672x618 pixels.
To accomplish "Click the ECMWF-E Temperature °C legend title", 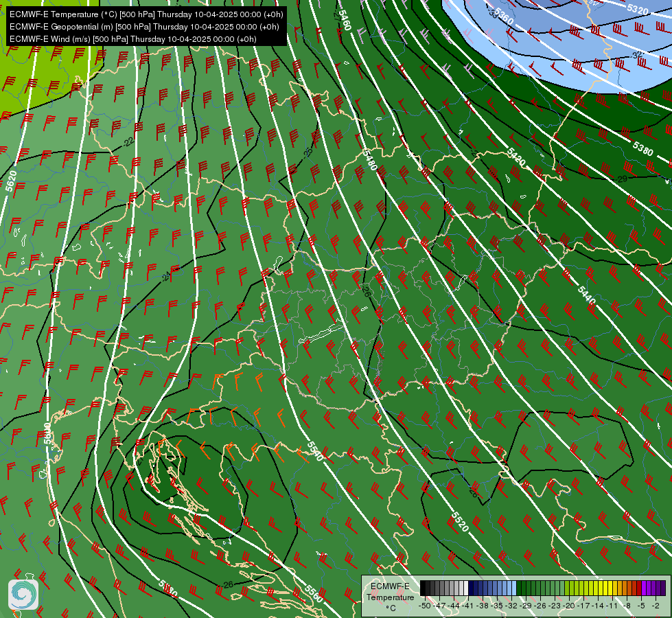I will [x=390, y=597].
